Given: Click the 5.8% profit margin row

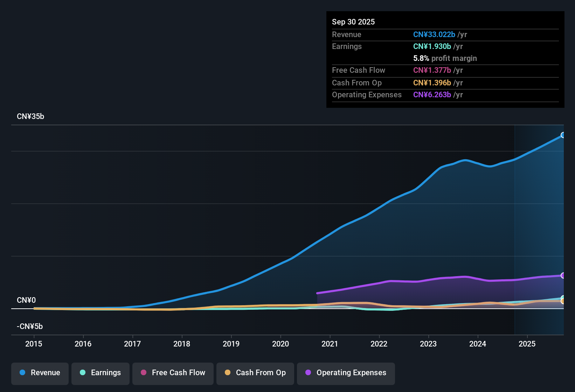Looking at the screenshot, I should (445, 58).
